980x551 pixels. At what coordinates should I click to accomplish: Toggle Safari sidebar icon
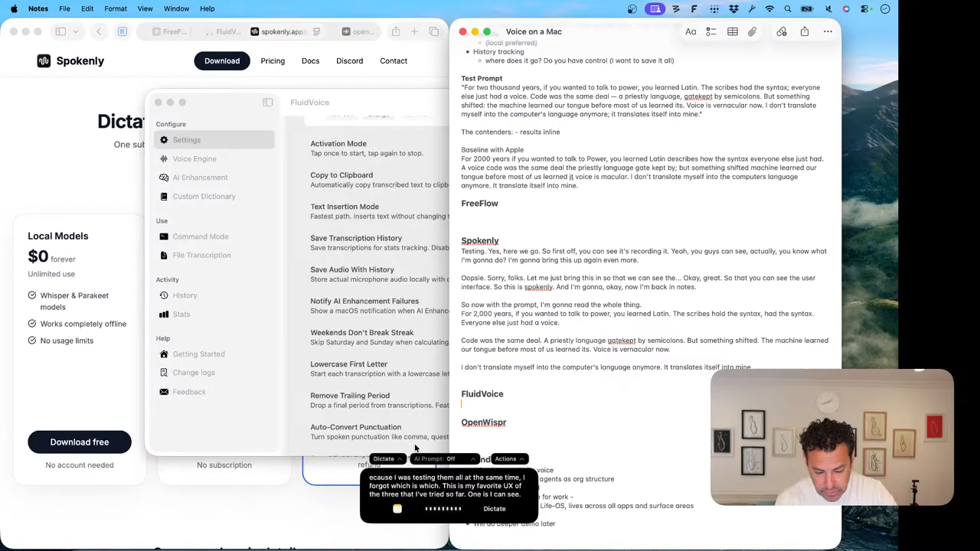pos(60,31)
